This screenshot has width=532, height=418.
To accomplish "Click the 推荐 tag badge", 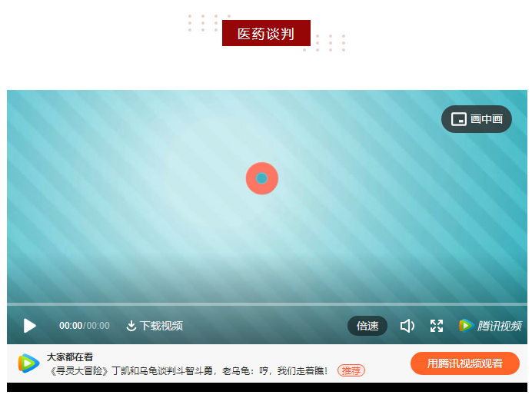I will point(351,370).
